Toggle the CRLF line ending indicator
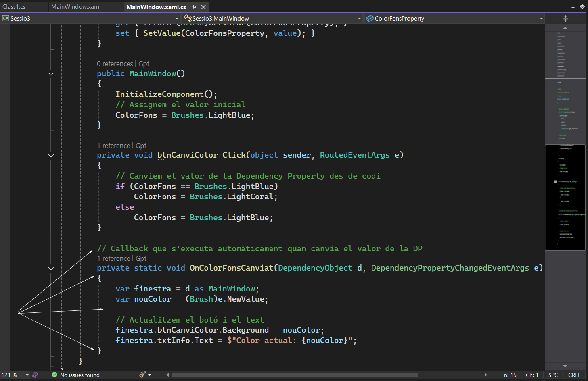Viewport: 588px width, 381px height. pos(574,375)
